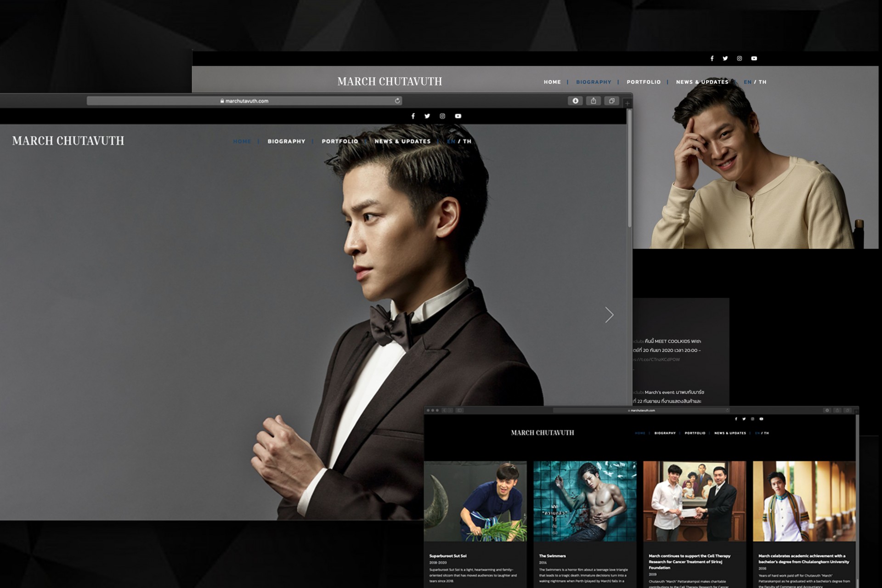Click the reload icon in the address bar
This screenshot has height=588, width=882.
click(396, 101)
